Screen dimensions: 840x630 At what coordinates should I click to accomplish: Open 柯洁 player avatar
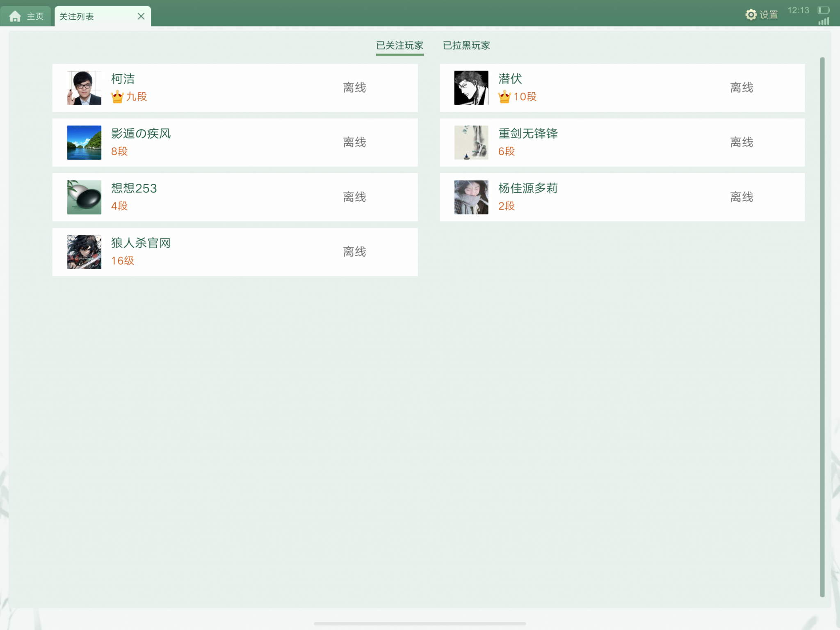pyautogui.click(x=84, y=88)
